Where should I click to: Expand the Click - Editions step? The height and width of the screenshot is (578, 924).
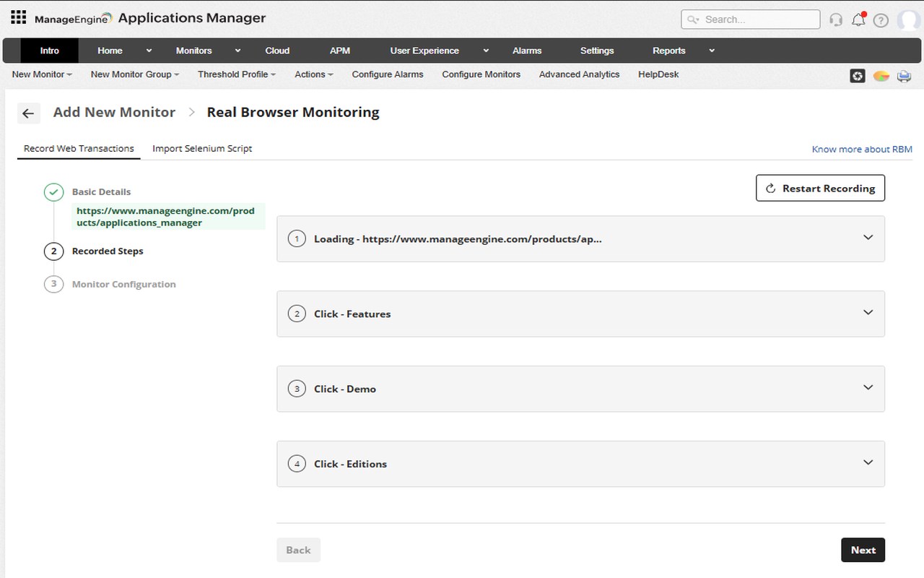tap(868, 463)
